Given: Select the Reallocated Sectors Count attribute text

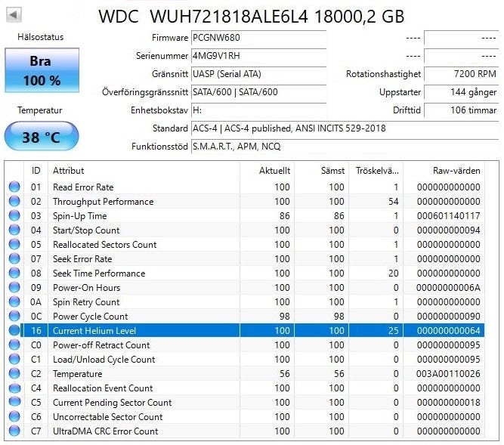Looking at the screenshot, I should 105,245.
